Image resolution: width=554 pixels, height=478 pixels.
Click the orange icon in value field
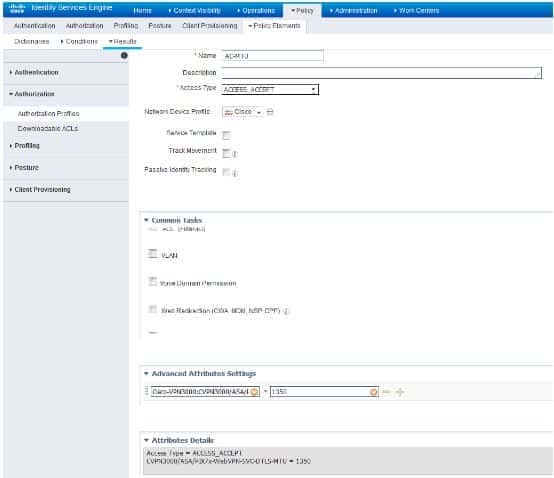[373, 391]
